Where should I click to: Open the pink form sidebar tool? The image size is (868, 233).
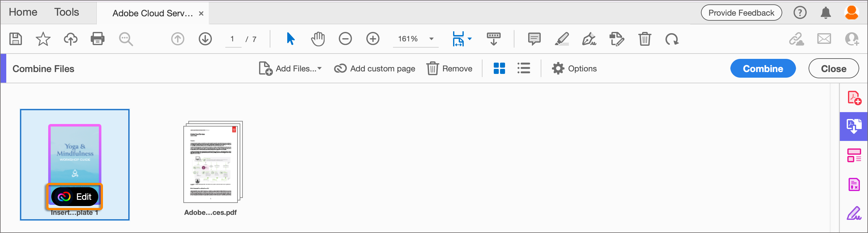pos(854,184)
